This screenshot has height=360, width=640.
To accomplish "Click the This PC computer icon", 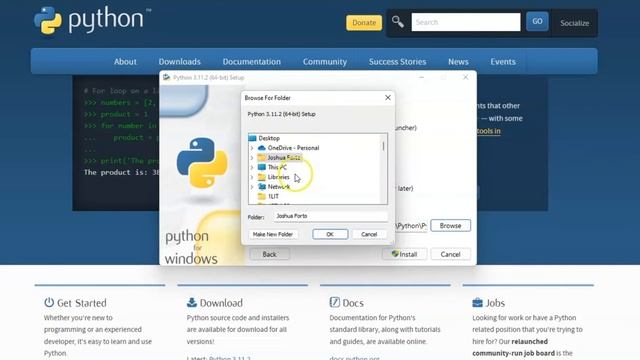I will click(x=262, y=167).
